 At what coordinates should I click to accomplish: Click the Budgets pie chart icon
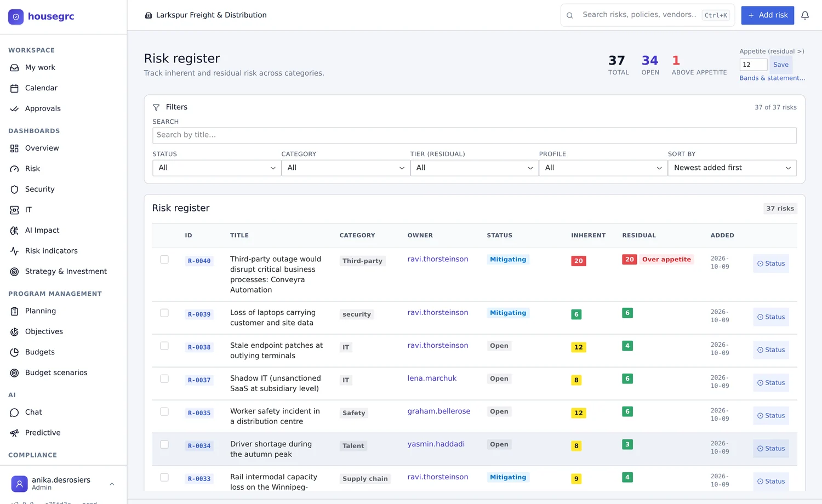pyautogui.click(x=14, y=352)
